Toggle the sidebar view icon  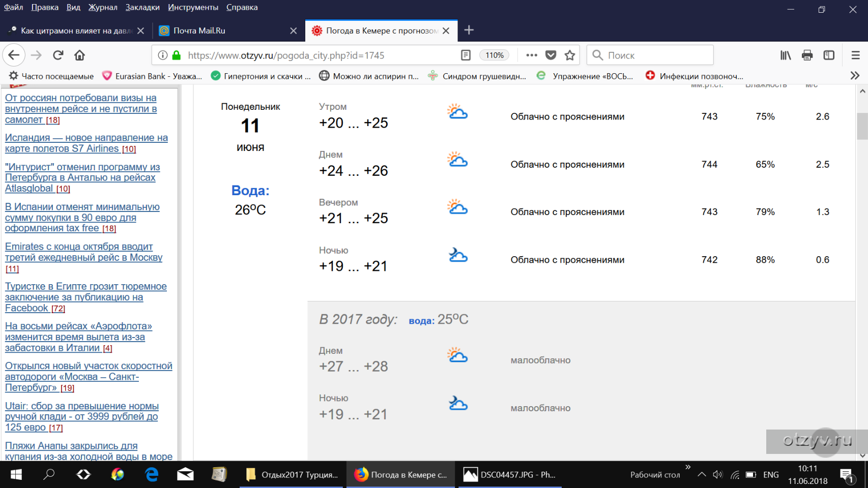click(x=829, y=55)
